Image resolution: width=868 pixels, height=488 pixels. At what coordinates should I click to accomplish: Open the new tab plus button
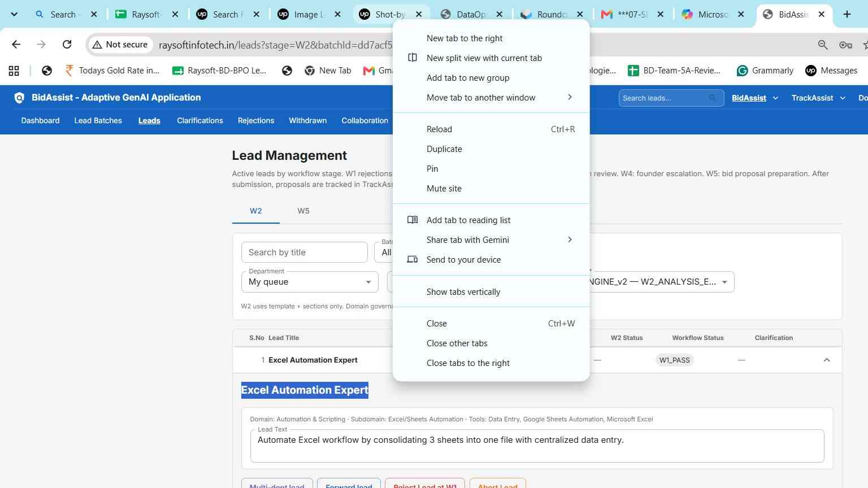pos(847,14)
